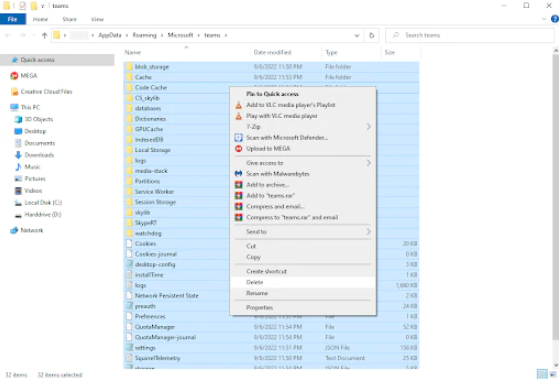This screenshot has height=379, width=559.
Task: Expand the Send to submenu arrow
Action: (369, 232)
